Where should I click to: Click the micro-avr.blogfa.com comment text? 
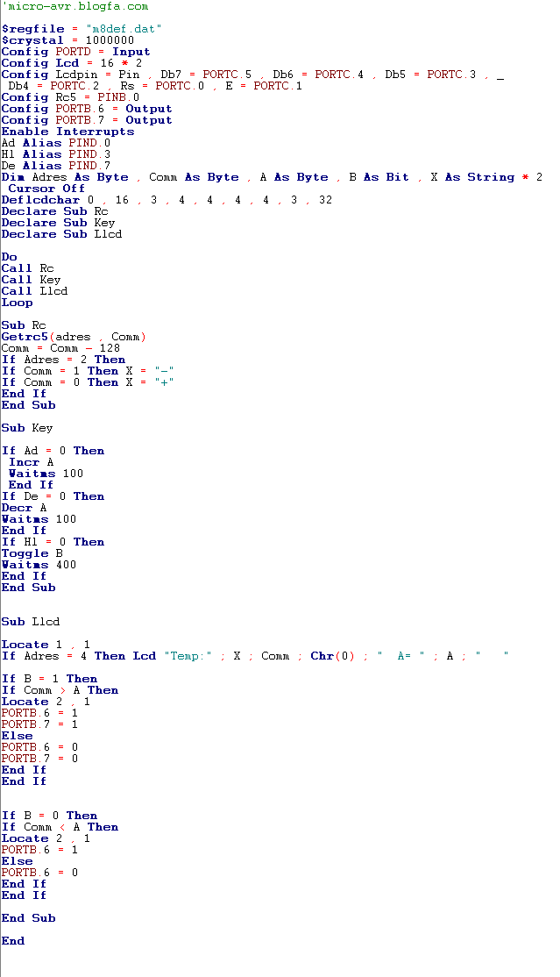tap(77, 6)
